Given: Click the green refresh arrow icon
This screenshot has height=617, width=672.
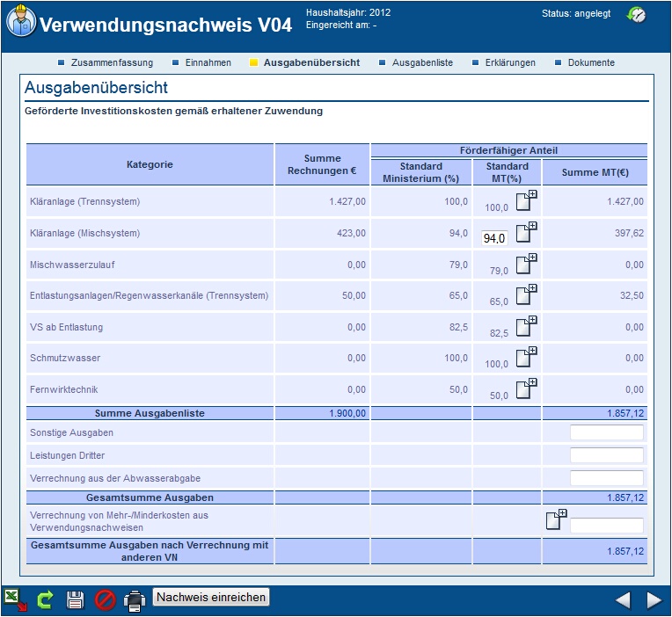Looking at the screenshot, I should [x=45, y=600].
